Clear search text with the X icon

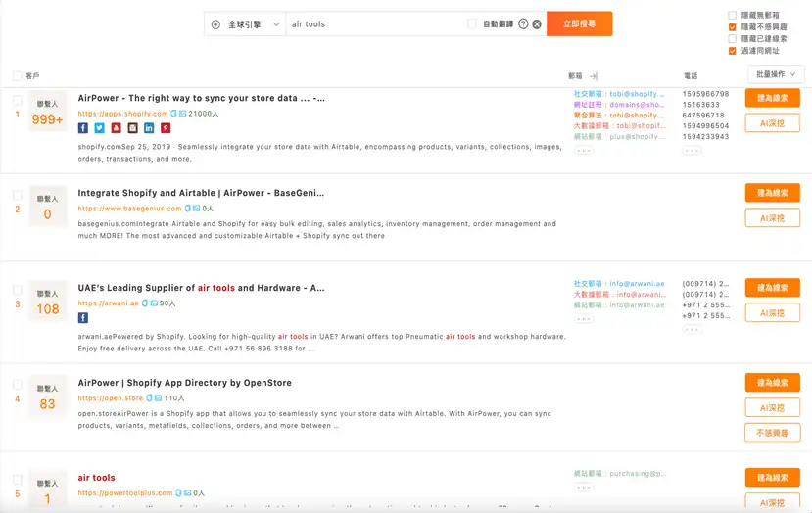537,24
